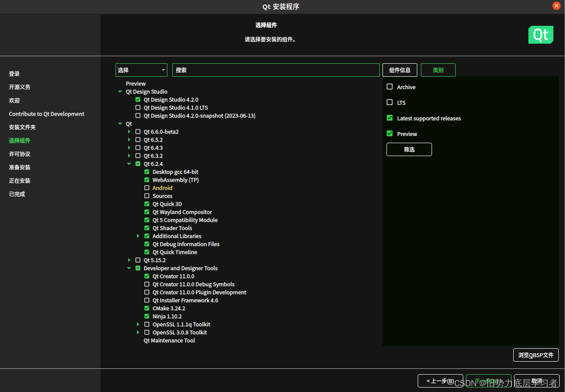This screenshot has width=565, height=392.
Task: Check the OpenSSL 1.1.1q Toolkit checkbox
Action: click(147, 325)
